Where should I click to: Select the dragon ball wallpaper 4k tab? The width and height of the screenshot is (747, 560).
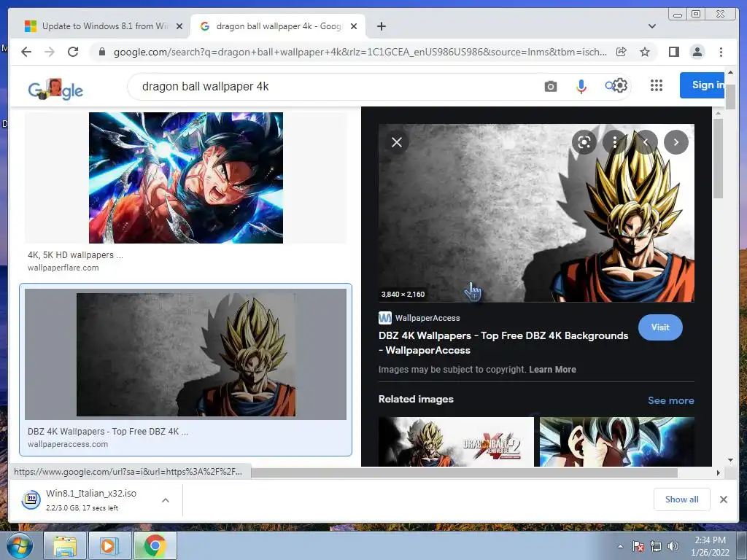pyautogui.click(x=278, y=27)
